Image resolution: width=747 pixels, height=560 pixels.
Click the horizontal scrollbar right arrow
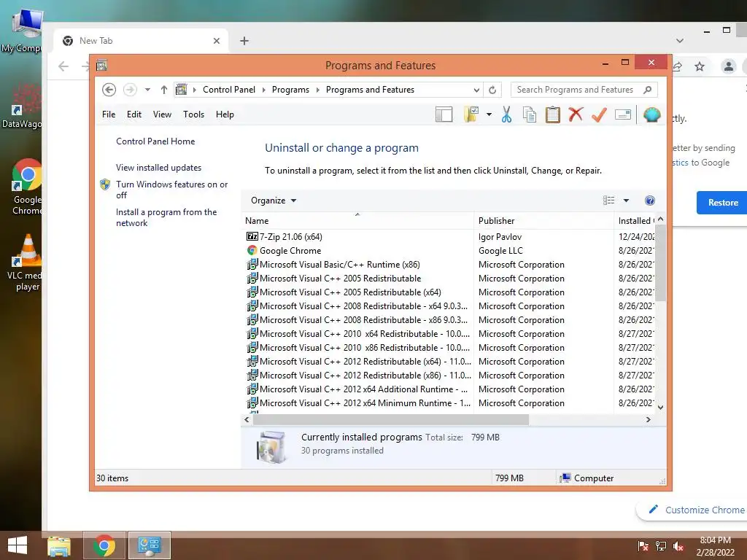(x=648, y=419)
